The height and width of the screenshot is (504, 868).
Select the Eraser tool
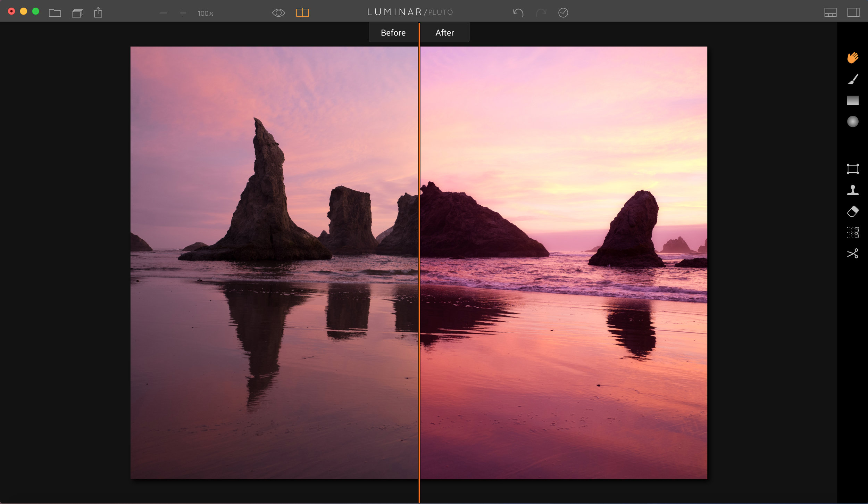[x=853, y=212]
